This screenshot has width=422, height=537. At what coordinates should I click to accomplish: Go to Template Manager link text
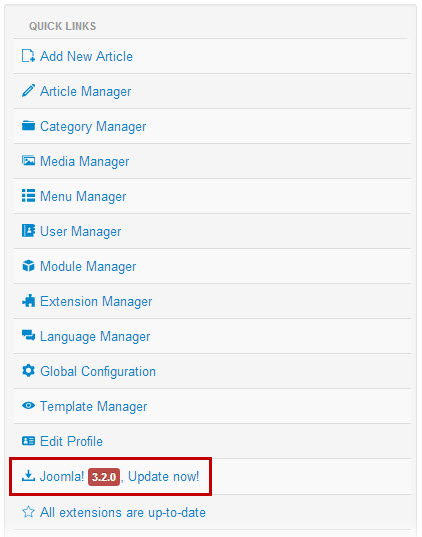point(94,407)
